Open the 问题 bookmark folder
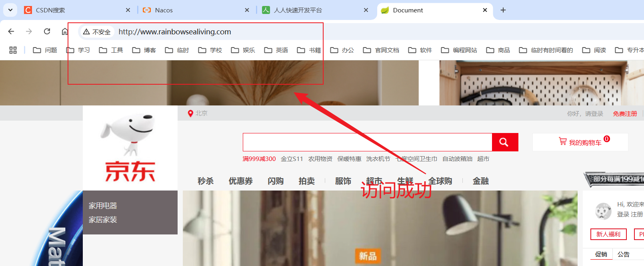644x266 pixels. coord(45,50)
